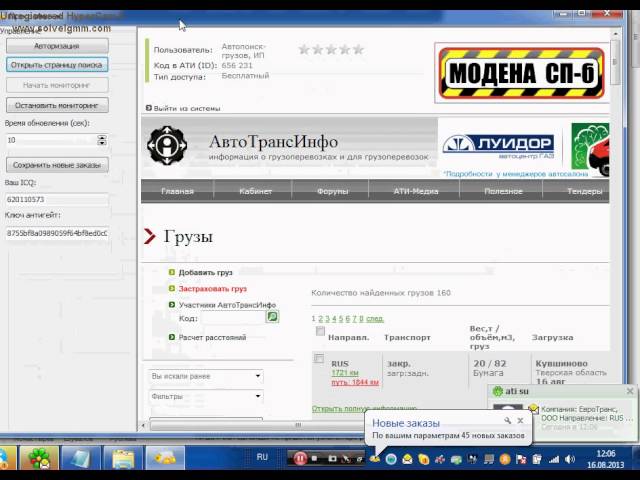
Task: Click the red pause recording button
Action: tap(300, 459)
